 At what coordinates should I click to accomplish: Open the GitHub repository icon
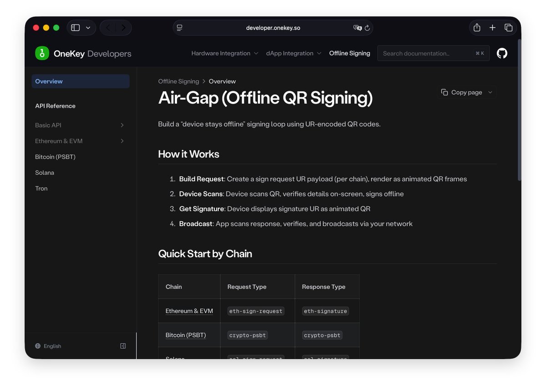pyautogui.click(x=502, y=53)
